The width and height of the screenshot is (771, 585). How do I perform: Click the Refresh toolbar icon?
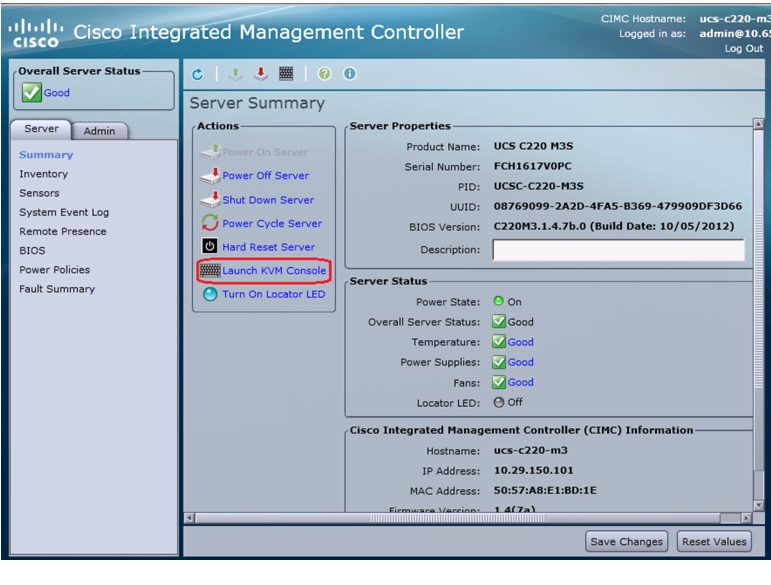click(198, 74)
